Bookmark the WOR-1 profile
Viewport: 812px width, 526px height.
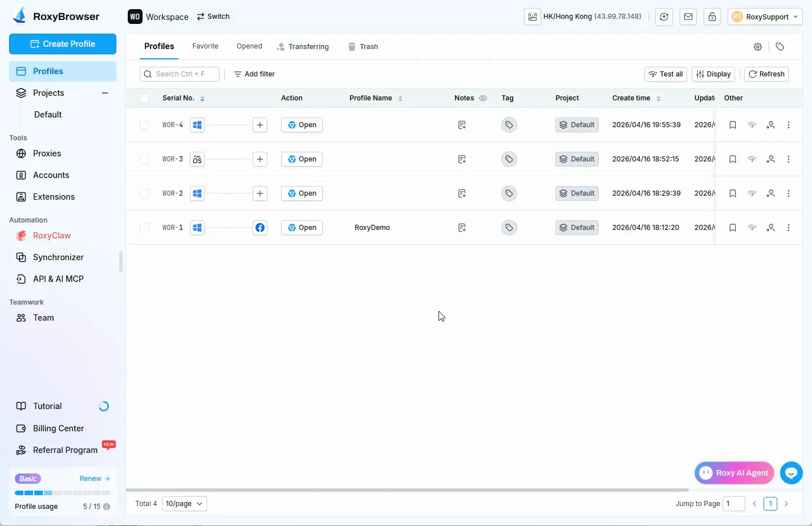point(733,228)
